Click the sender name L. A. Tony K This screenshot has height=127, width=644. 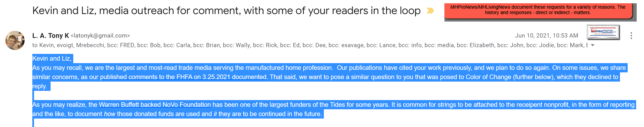tap(51, 36)
